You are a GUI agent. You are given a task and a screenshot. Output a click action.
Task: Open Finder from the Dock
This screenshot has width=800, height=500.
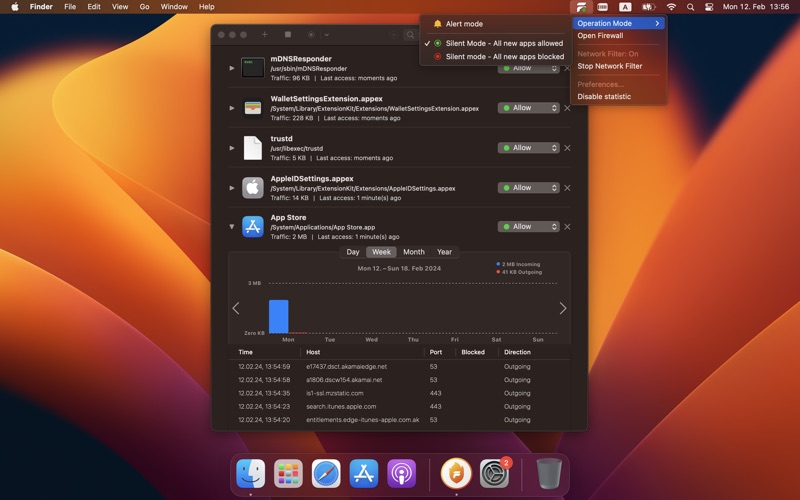pyautogui.click(x=251, y=473)
